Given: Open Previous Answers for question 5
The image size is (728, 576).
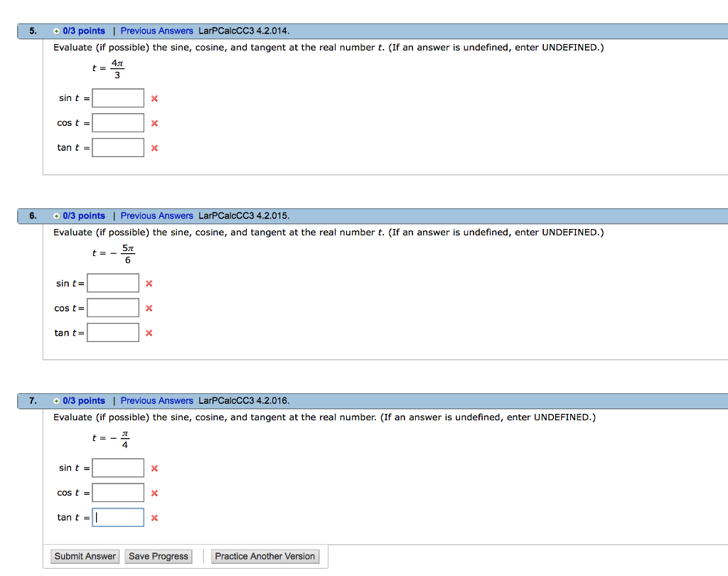Looking at the screenshot, I should [x=156, y=31].
